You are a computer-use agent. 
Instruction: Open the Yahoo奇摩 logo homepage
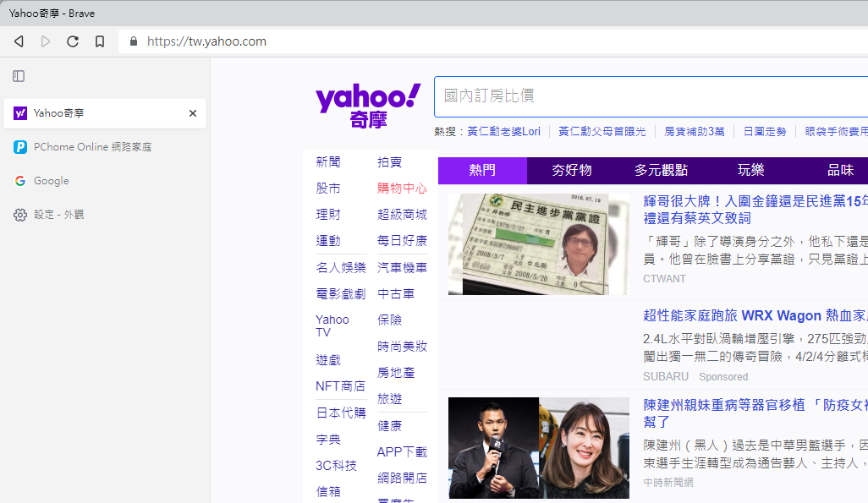click(368, 105)
